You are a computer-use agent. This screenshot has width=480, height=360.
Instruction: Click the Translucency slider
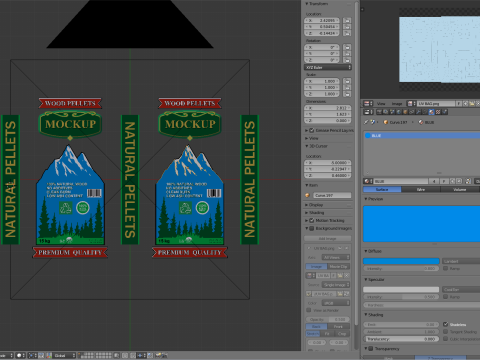pos(401,339)
